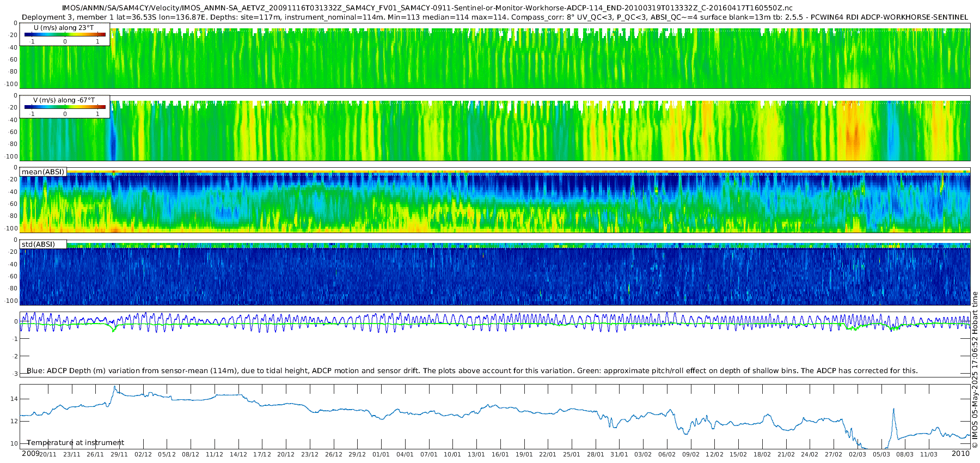Click the 2010 year label on time axis
Image resolution: width=980 pixels, height=463 pixels.
[961, 454]
